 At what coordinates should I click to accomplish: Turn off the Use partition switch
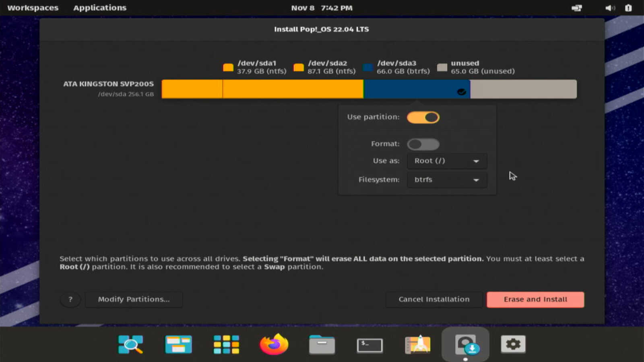[x=423, y=117]
